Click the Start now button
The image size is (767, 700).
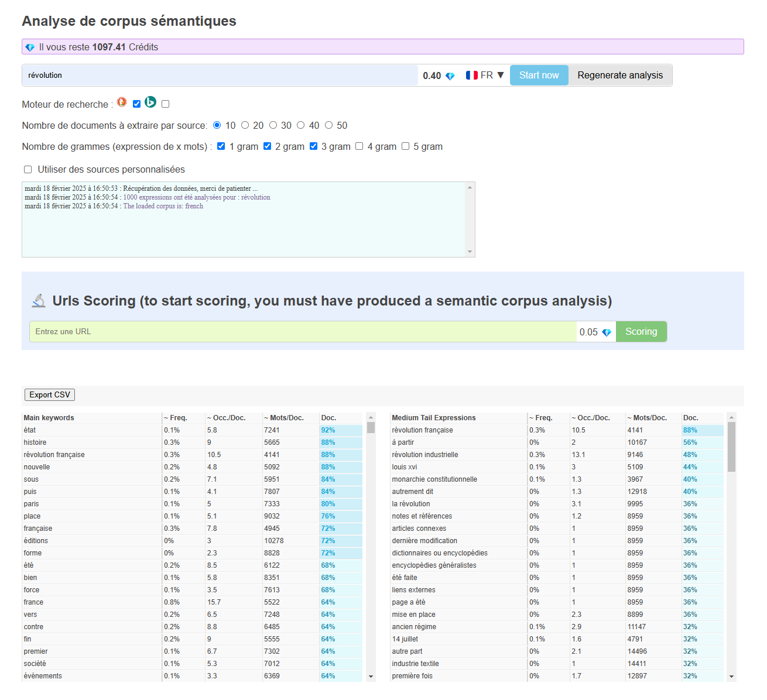pos(539,76)
